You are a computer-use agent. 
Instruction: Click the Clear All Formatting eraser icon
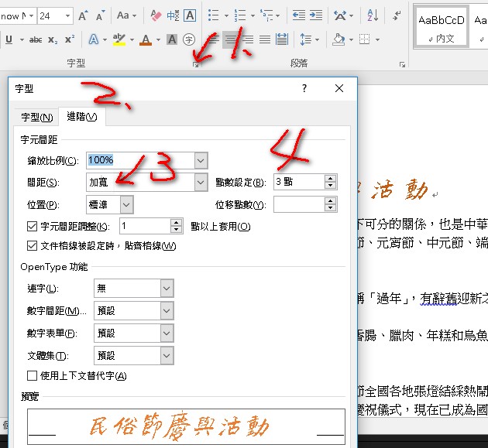(154, 15)
